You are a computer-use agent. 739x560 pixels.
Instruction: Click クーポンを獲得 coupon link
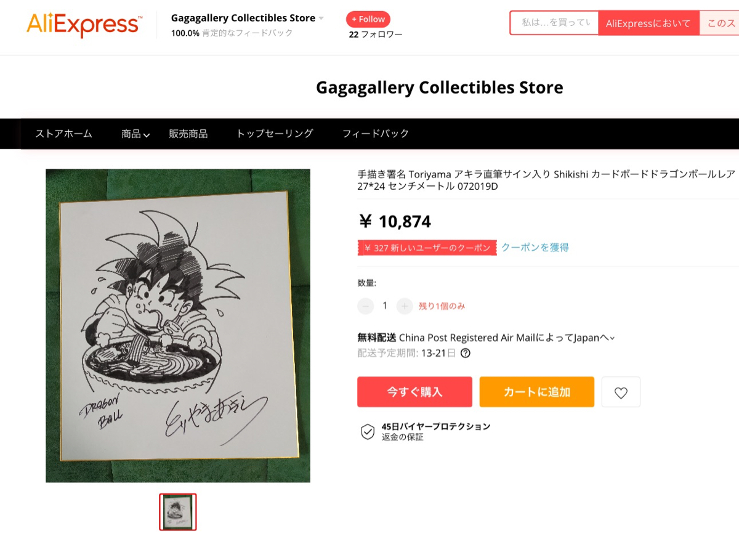click(x=535, y=248)
